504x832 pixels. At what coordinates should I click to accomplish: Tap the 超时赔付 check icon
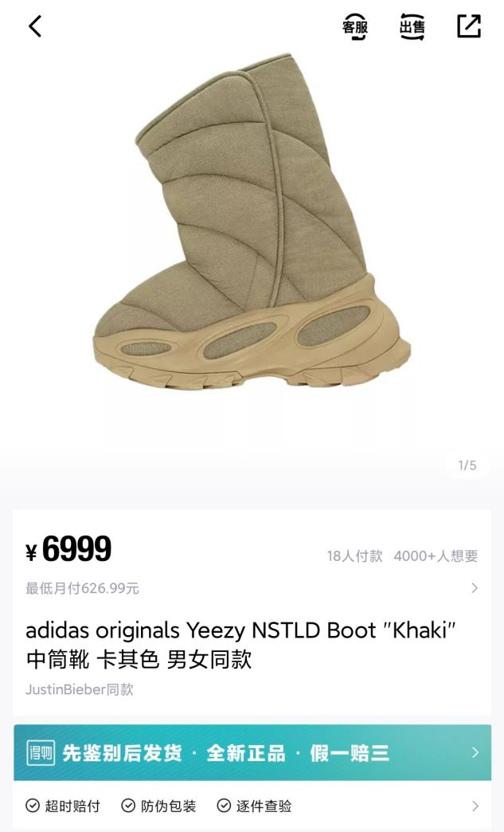click(x=33, y=806)
